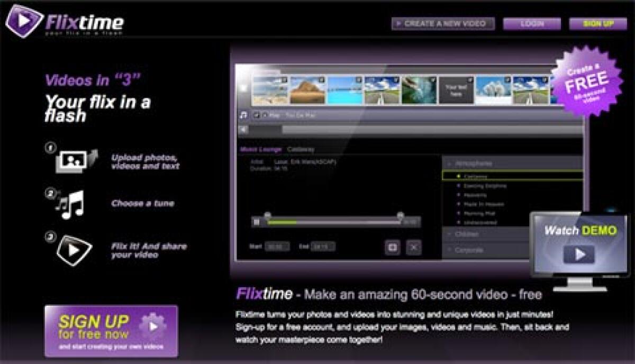
Task: Select the turquoise sea thumbnail in storyboard
Action: [x=344, y=90]
